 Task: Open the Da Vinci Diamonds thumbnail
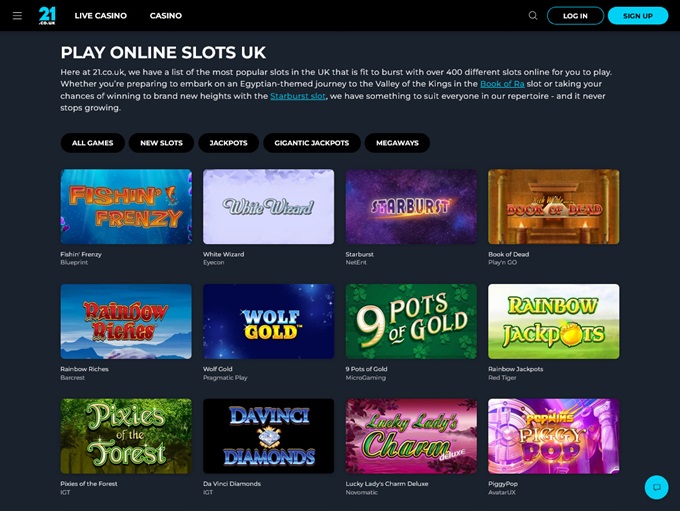(268, 436)
